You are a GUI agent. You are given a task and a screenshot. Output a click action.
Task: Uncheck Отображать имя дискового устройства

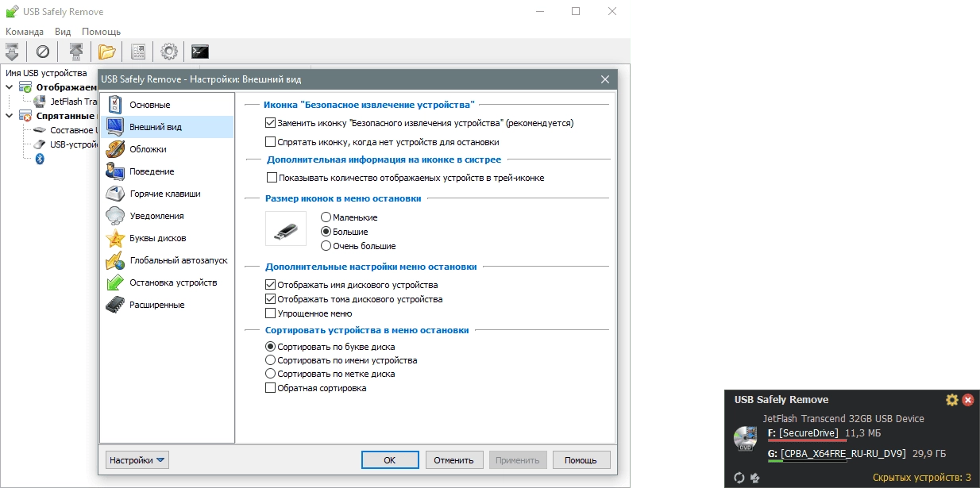point(271,285)
